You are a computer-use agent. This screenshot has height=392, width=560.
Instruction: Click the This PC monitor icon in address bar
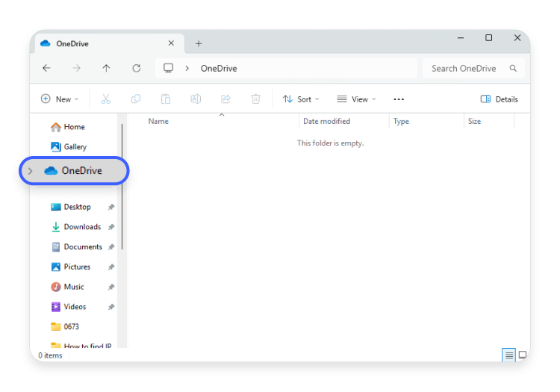pos(168,68)
